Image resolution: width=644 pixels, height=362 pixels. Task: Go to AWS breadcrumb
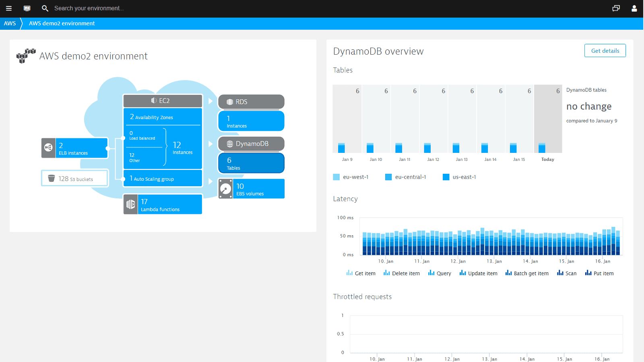point(10,23)
